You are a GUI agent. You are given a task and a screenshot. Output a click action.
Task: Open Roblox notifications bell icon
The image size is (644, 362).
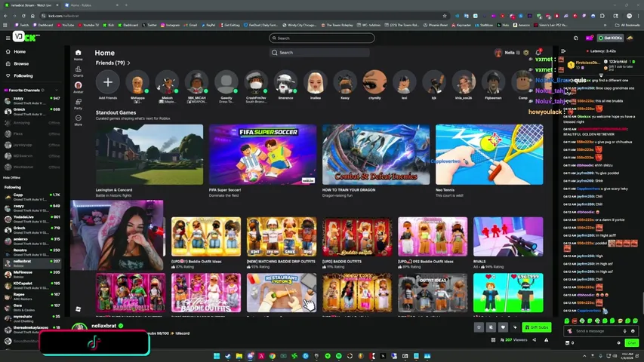pyautogui.click(x=538, y=53)
